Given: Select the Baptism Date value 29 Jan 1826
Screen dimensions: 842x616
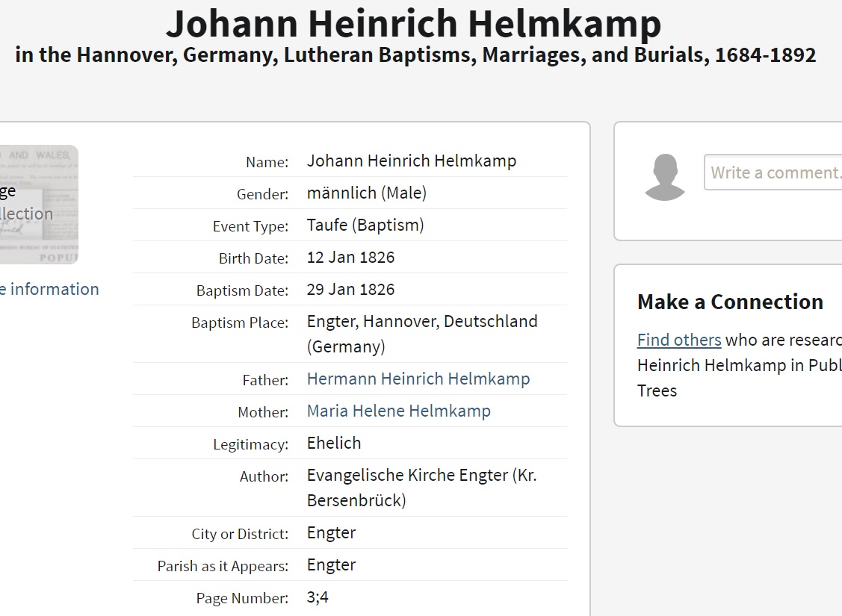Looking at the screenshot, I should click(x=350, y=290).
